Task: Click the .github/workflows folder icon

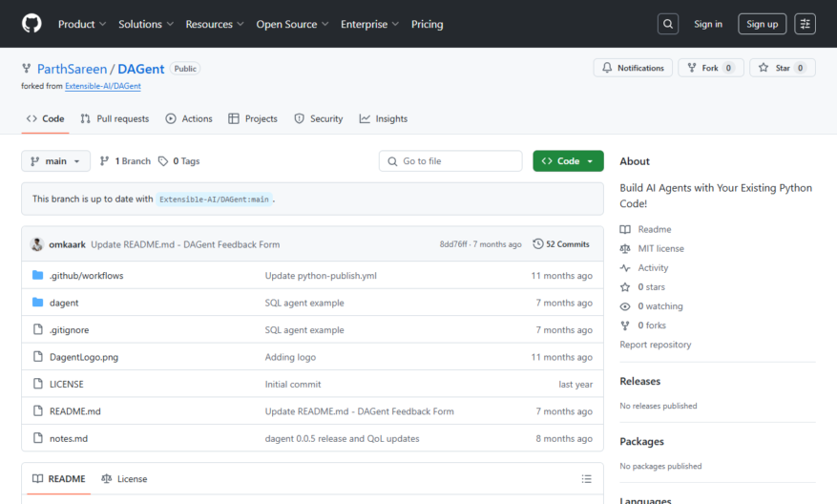Action: click(x=37, y=275)
